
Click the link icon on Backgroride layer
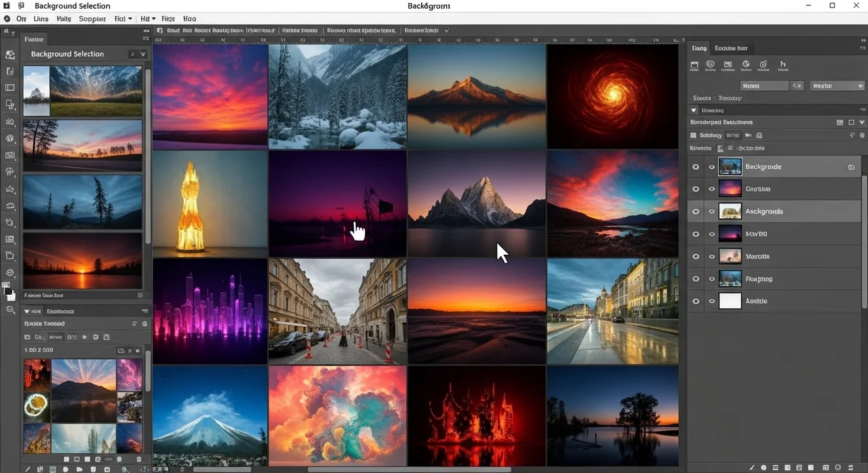851,167
